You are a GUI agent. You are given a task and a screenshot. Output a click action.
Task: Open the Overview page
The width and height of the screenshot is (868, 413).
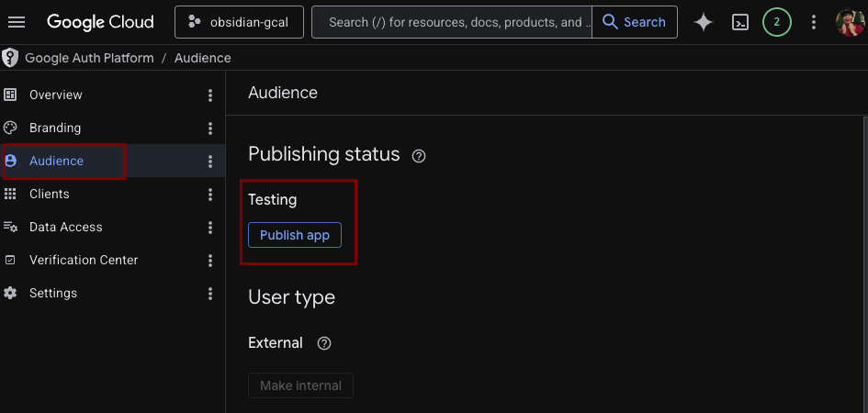click(56, 95)
